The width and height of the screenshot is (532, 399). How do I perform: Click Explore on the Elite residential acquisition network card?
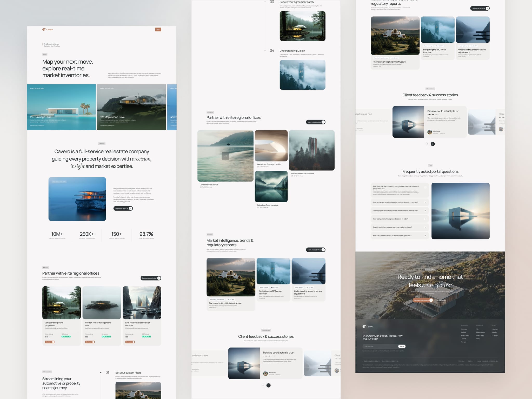[x=130, y=342]
